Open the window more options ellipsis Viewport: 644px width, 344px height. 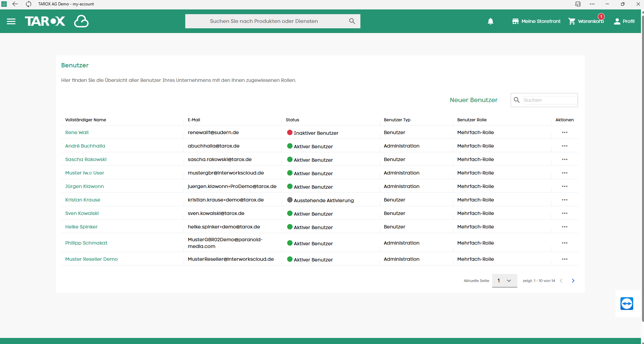[x=592, y=4]
